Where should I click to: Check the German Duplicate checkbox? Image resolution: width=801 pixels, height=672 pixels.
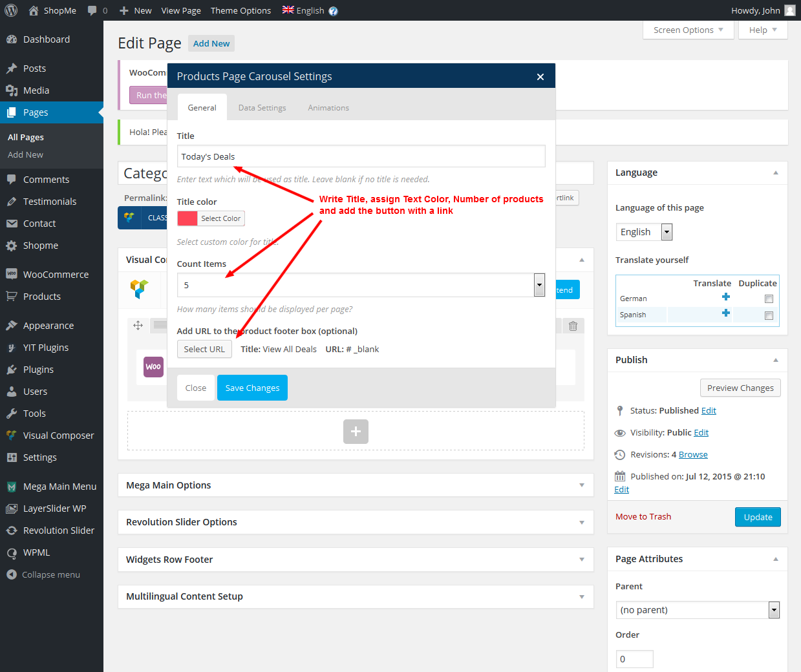pyautogui.click(x=769, y=299)
